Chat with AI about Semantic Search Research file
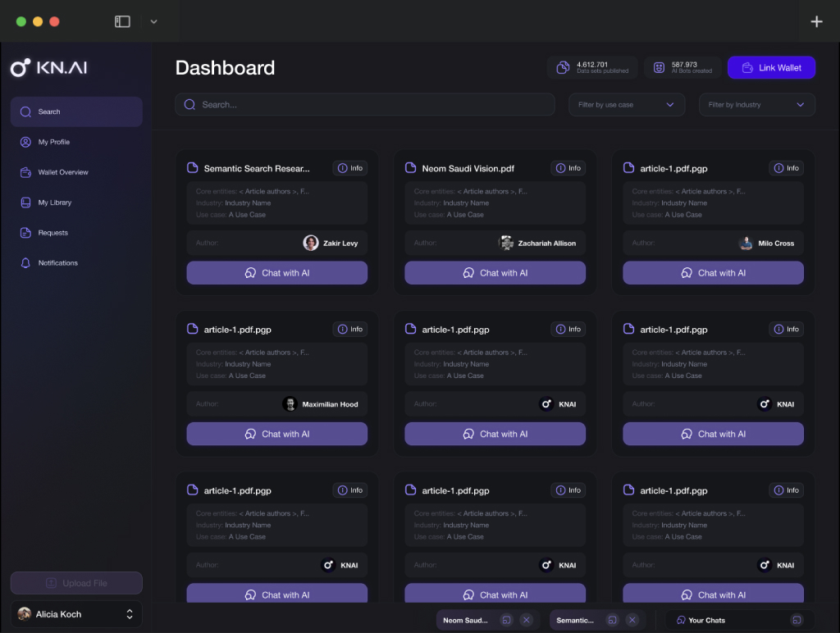 (x=276, y=273)
